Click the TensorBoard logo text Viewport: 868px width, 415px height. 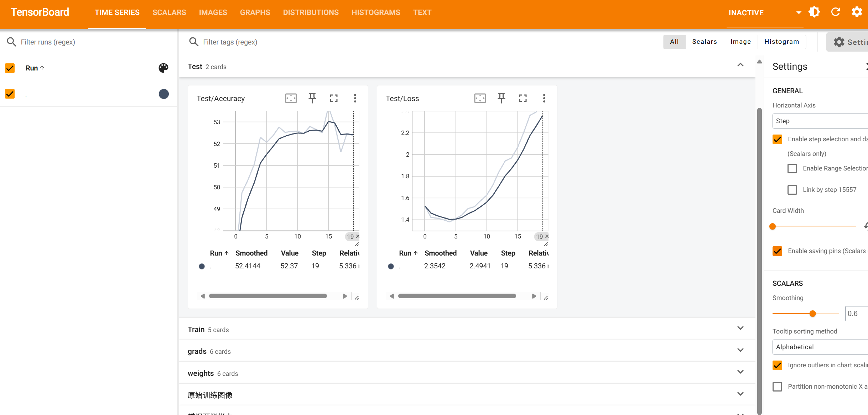click(40, 12)
